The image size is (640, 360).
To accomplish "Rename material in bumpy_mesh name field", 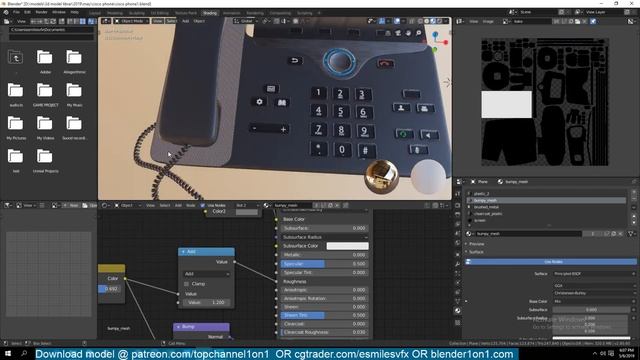I will click(529, 234).
